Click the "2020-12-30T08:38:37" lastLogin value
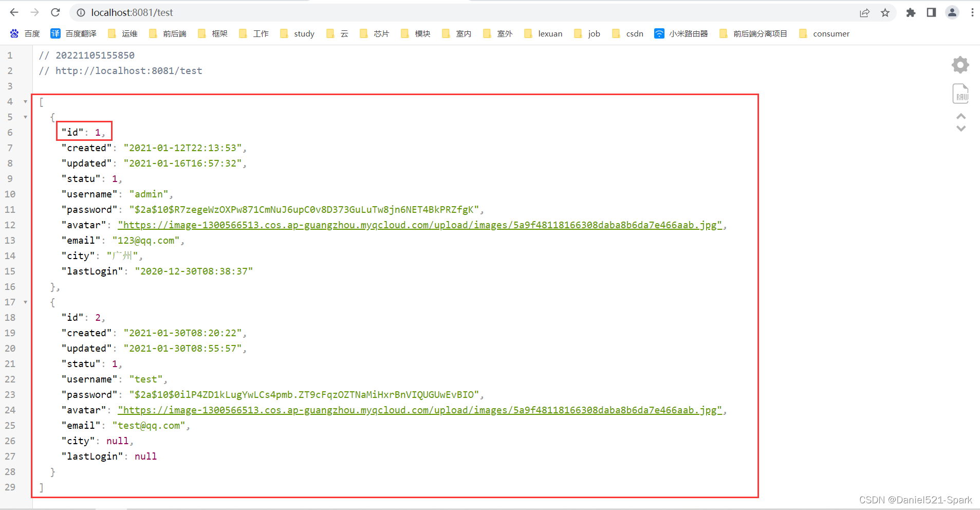 [x=194, y=271]
